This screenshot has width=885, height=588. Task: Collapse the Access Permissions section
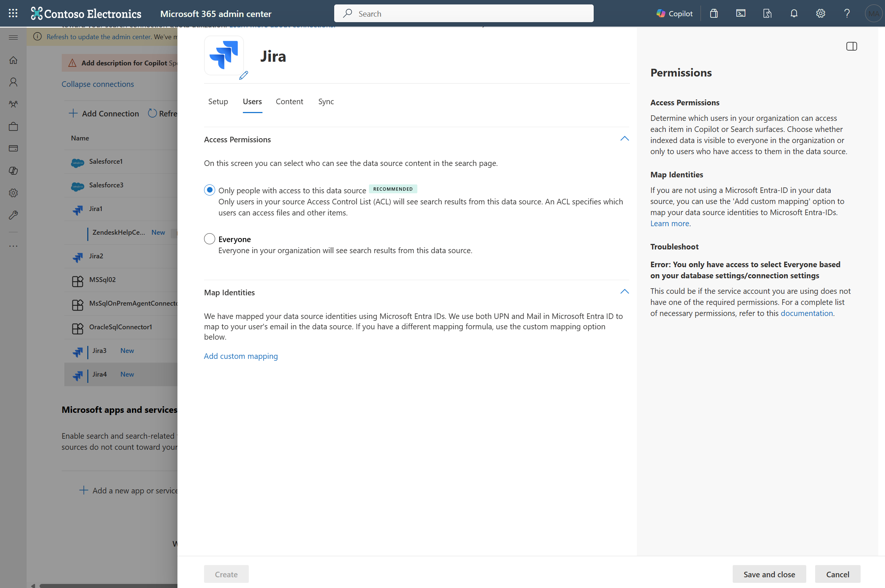(x=624, y=139)
